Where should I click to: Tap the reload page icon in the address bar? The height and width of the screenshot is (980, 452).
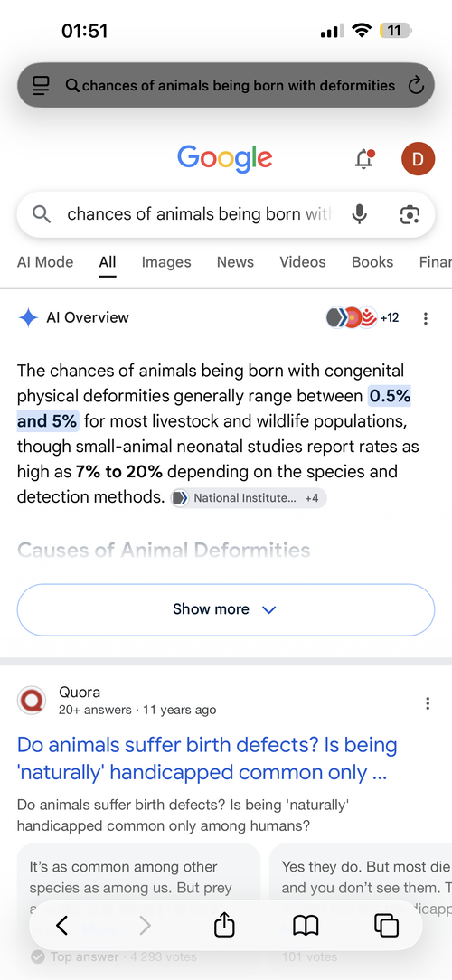416,86
